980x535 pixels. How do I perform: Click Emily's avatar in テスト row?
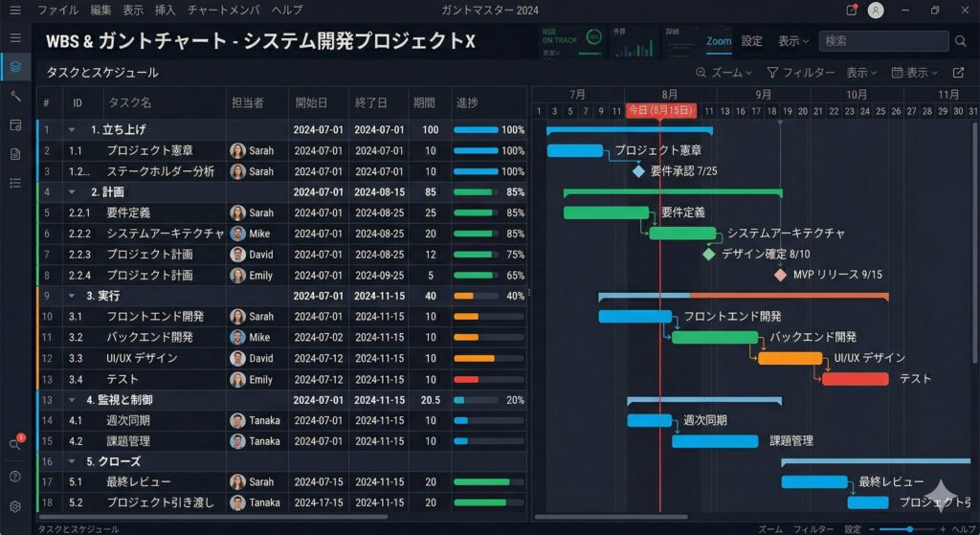(237, 379)
